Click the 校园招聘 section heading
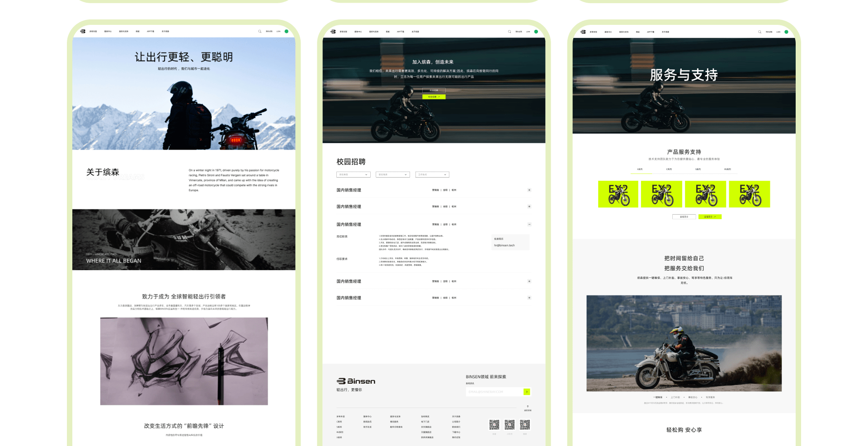This screenshot has width=868, height=446. click(351, 162)
